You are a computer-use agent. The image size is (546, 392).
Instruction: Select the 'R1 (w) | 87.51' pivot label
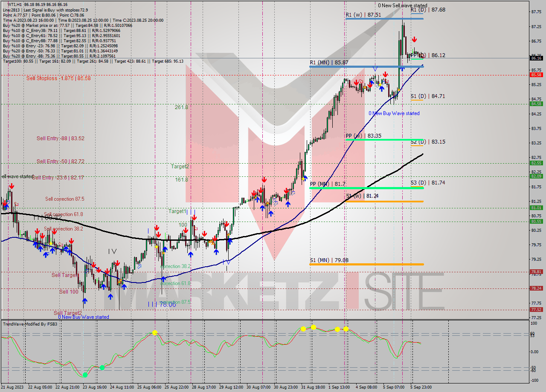click(363, 15)
